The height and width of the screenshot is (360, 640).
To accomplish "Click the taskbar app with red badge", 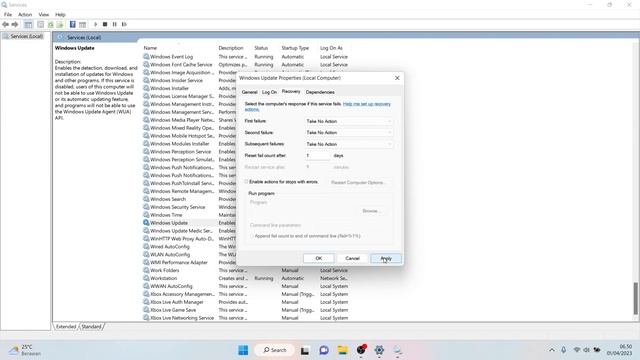I will pyautogui.click(x=361, y=350).
